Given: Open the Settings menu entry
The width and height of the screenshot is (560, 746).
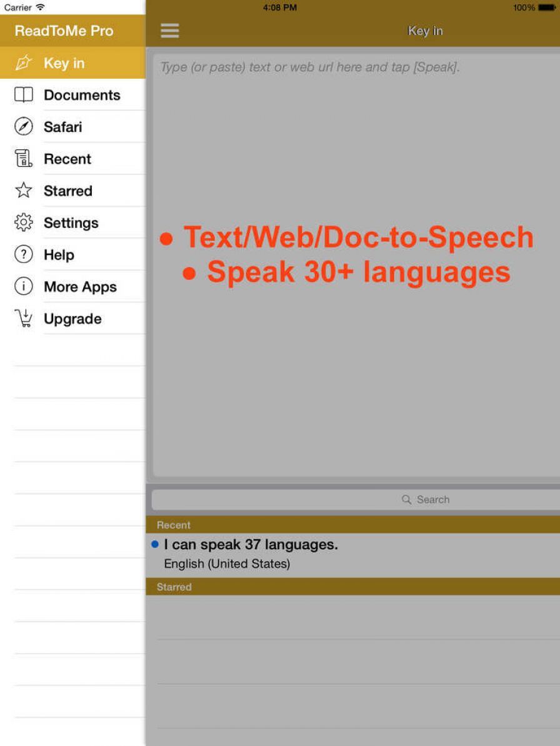Looking at the screenshot, I should point(71,222).
